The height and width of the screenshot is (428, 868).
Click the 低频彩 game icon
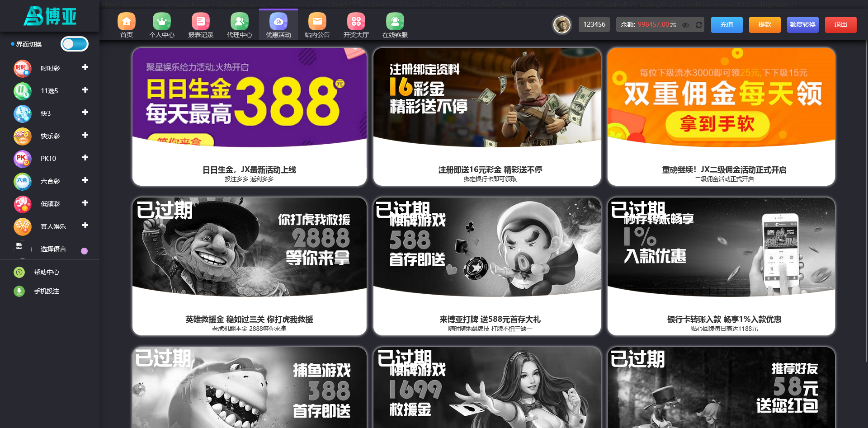[23, 204]
